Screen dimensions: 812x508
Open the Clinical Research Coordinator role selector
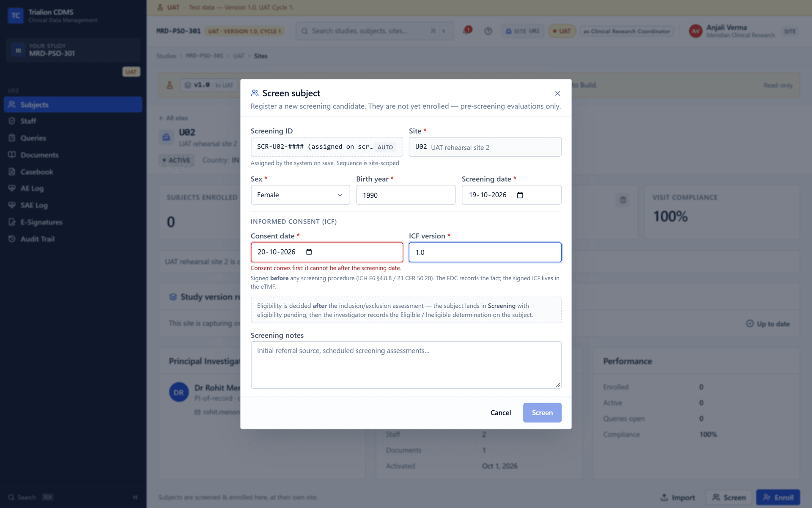[x=627, y=31]
